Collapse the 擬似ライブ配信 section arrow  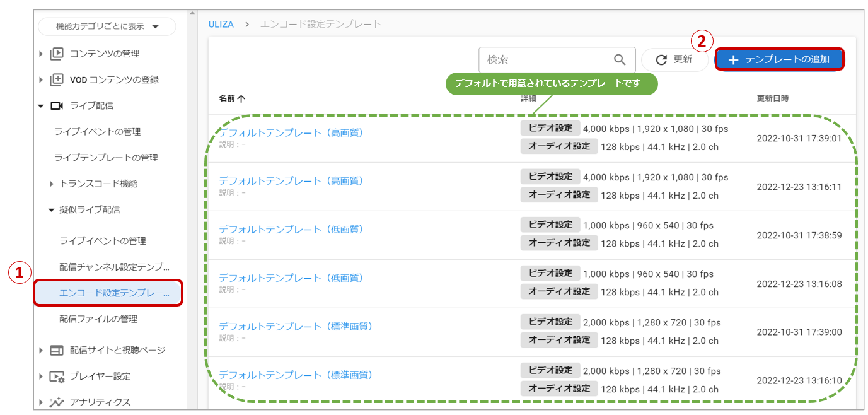pos(52,210)
